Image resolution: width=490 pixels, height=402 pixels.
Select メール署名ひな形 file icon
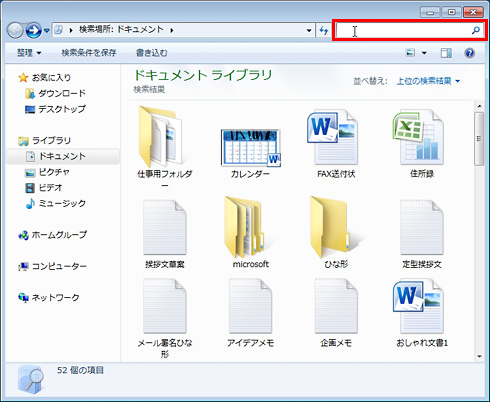pyautogui.click(x=165, y=306)
